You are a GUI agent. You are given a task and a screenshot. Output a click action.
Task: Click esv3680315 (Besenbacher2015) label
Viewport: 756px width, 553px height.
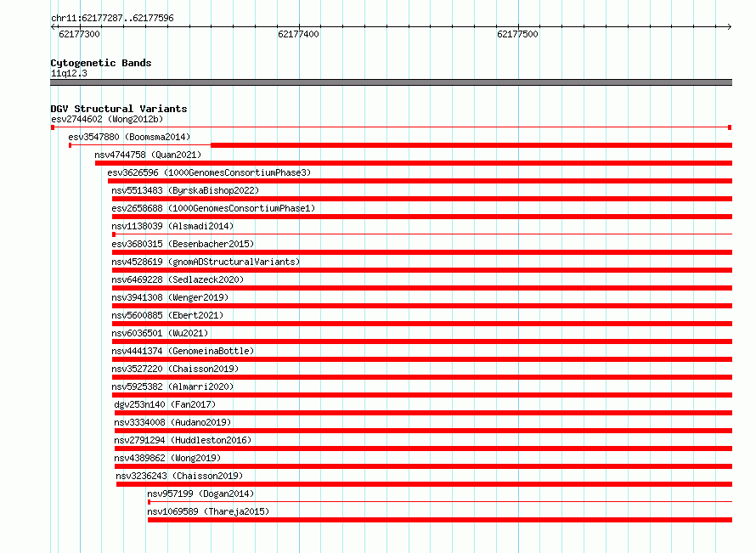pos(183,244)
